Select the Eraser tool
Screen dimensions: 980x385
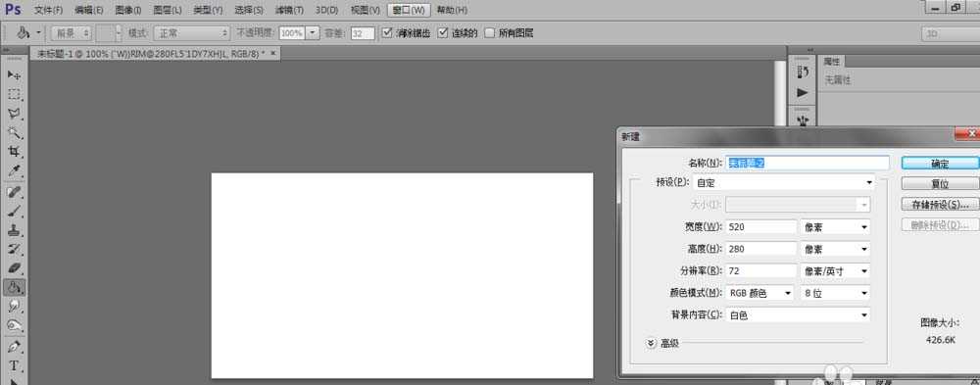[x=15, y=268]
